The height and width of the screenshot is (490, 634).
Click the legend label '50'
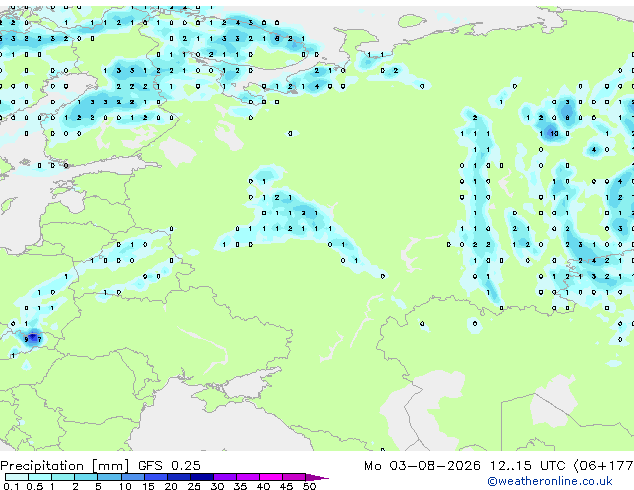pos(309,486)
